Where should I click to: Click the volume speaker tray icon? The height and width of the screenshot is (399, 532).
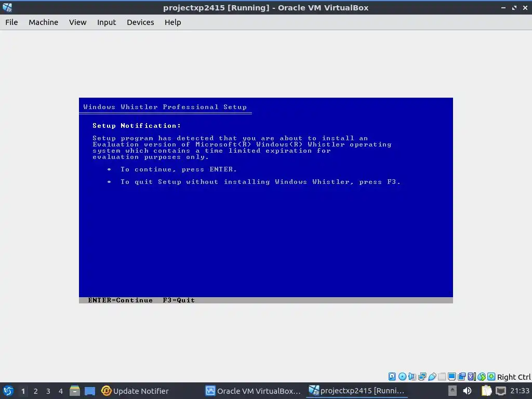(467, 391)
